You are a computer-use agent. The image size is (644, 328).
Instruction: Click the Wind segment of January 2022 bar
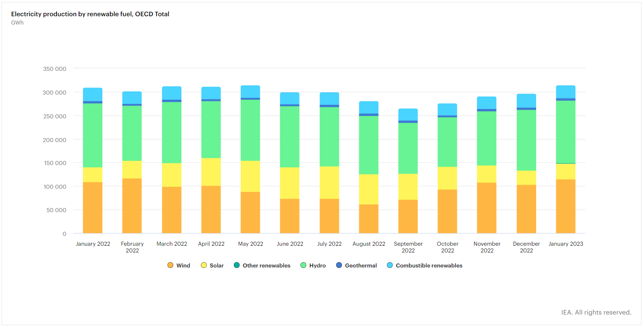tap(93, 208)
